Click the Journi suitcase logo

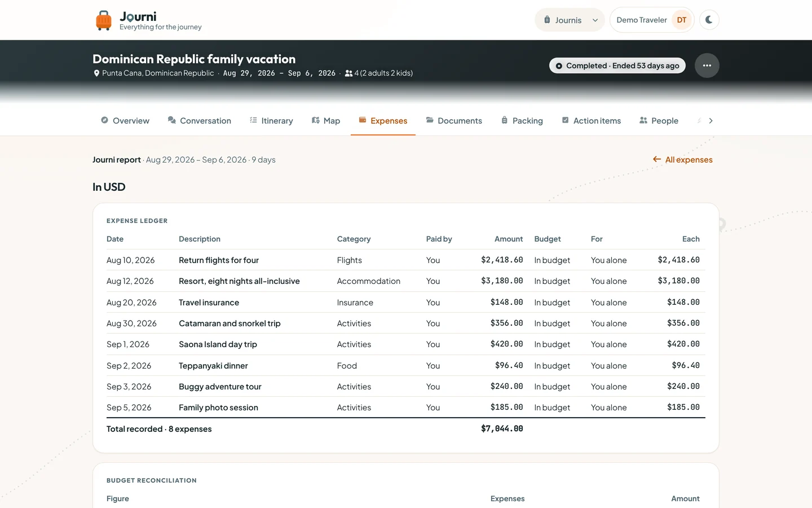tap(104, 20)
